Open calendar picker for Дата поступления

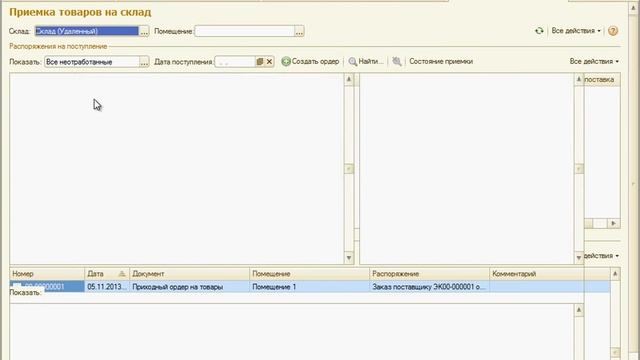[260, 62]
